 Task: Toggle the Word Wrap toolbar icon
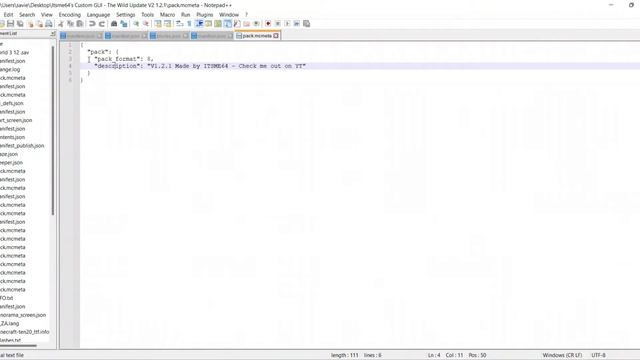[179, 24]
